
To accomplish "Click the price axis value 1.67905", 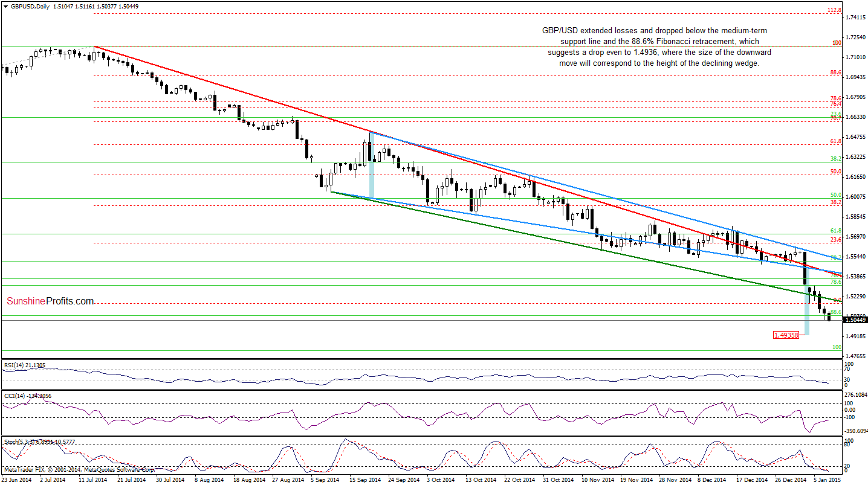I will tap(855, 97).
